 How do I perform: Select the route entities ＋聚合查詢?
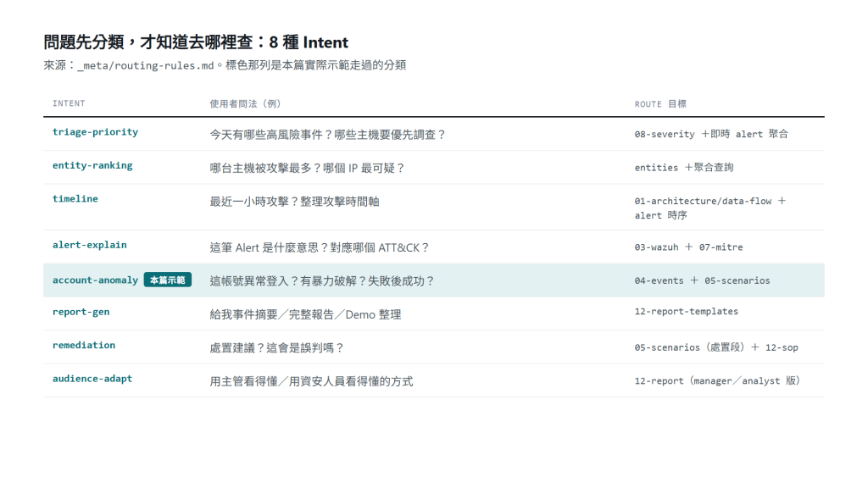point(684,167)
